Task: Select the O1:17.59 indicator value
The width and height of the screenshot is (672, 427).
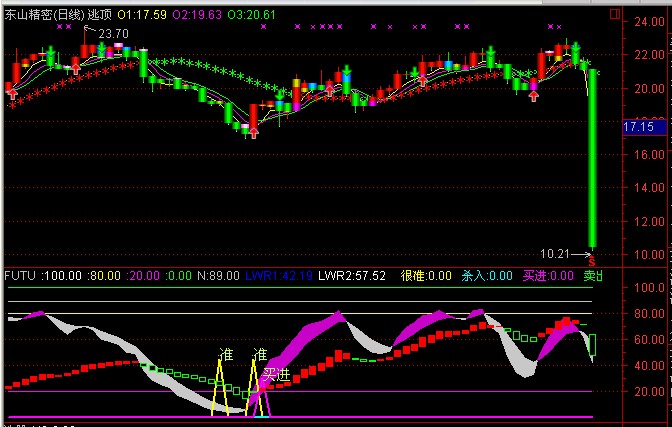Action: point(141,16)
